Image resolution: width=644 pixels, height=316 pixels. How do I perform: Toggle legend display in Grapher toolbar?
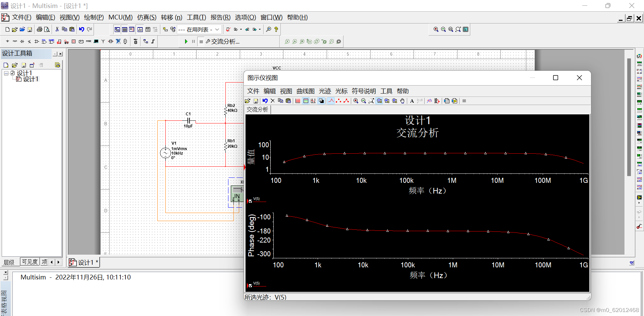pyautogui.click(x=306, y=101)
